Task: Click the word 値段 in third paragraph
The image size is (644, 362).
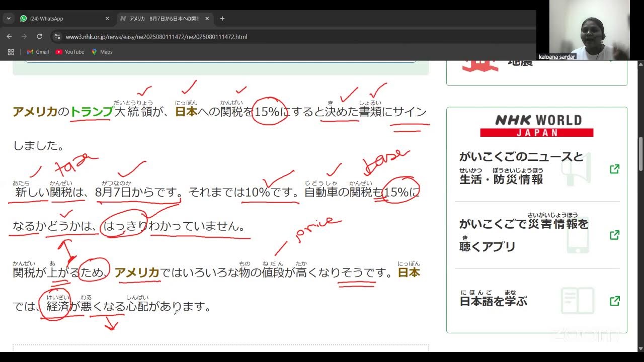Action: click(x=273, y=273)
